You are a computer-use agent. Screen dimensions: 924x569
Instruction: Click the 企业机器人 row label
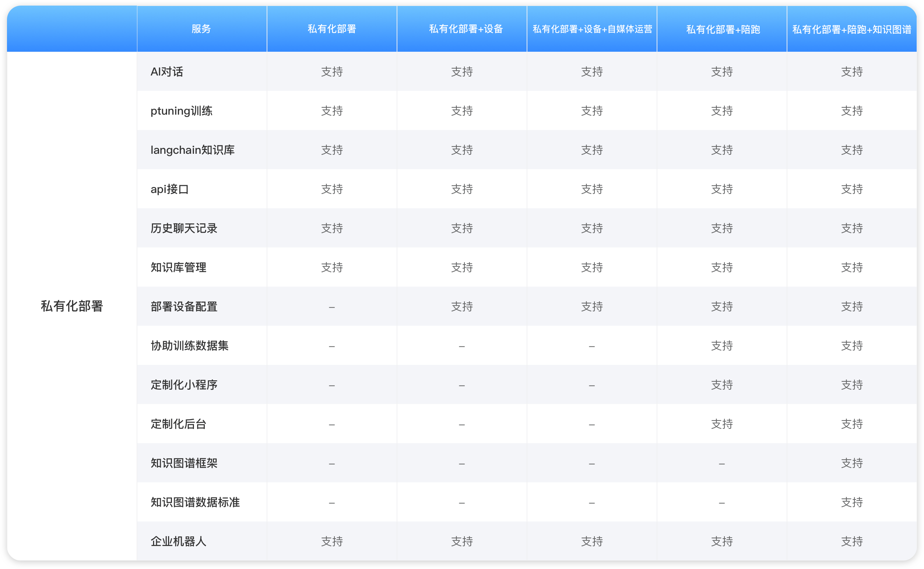coord(178,541)
